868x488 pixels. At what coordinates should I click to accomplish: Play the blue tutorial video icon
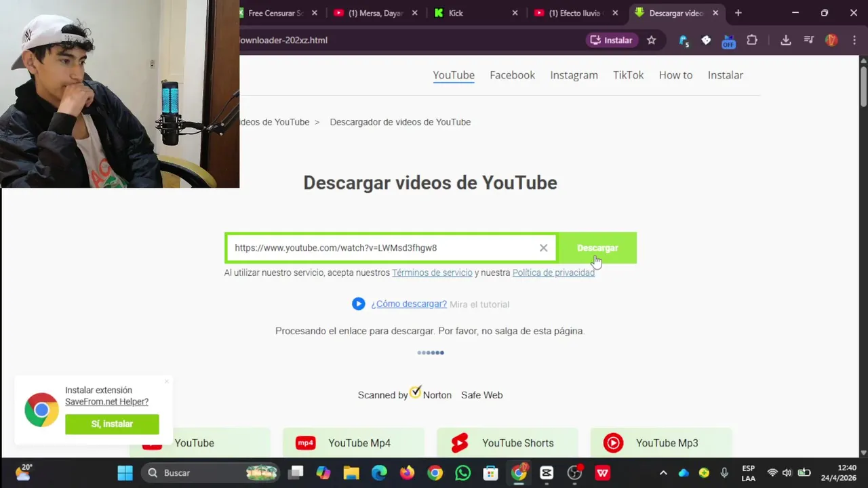(359, 304)
